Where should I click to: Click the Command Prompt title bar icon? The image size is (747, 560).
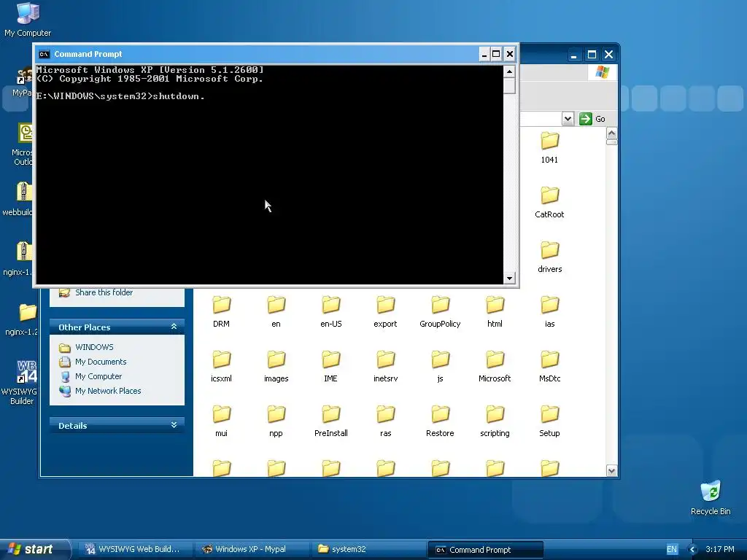click(x=44, y=54)
